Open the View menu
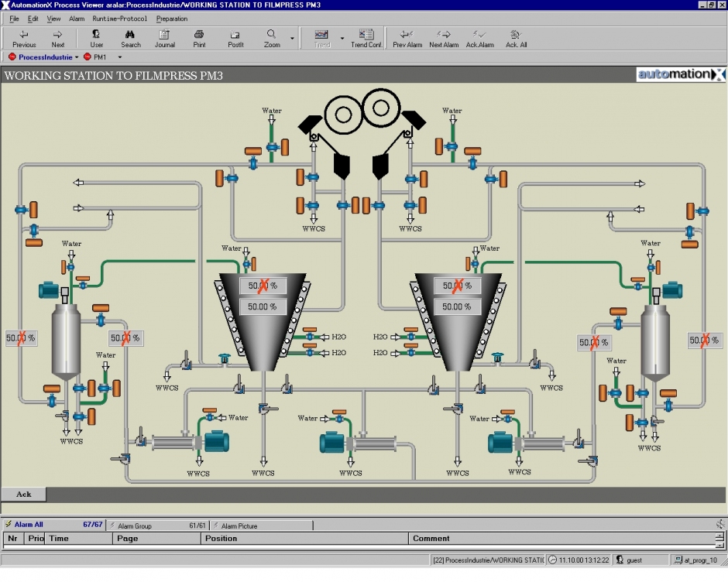 pos(53,19)
